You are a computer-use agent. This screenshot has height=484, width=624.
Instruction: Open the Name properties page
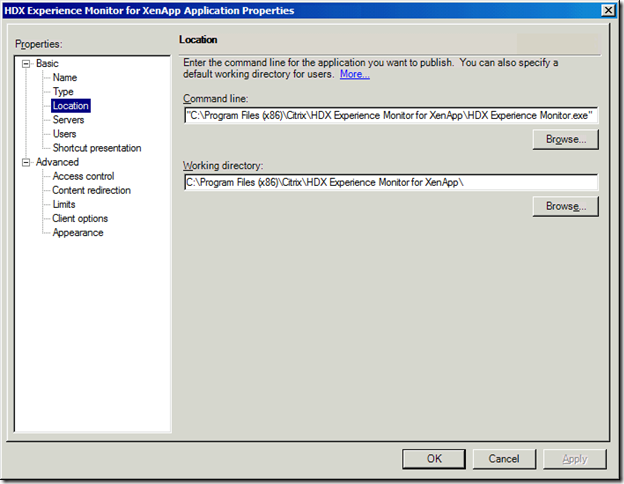(65, 78)
